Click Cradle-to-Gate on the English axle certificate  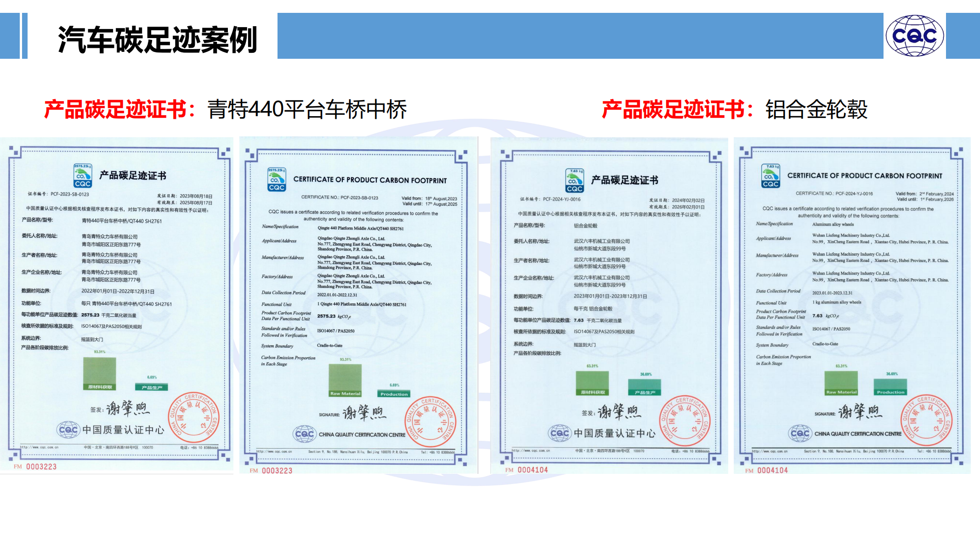point(330,345)
